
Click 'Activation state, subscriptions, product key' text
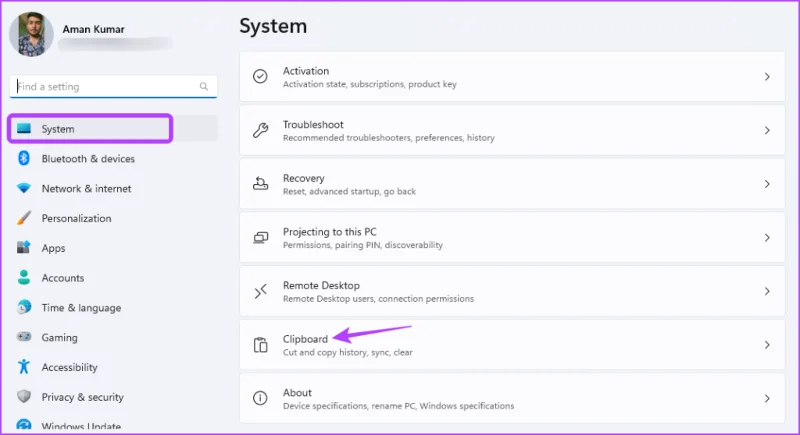(370, 84)
